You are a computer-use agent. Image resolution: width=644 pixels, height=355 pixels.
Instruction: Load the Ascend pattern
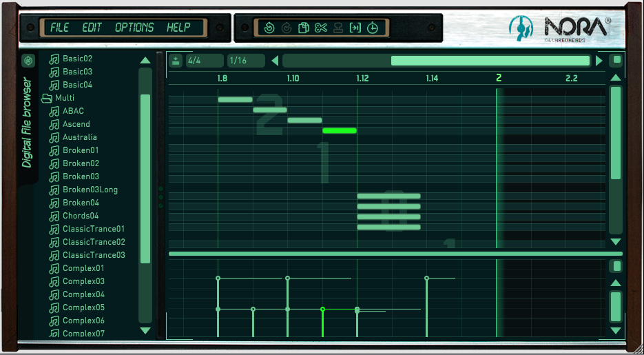[76, 124]
